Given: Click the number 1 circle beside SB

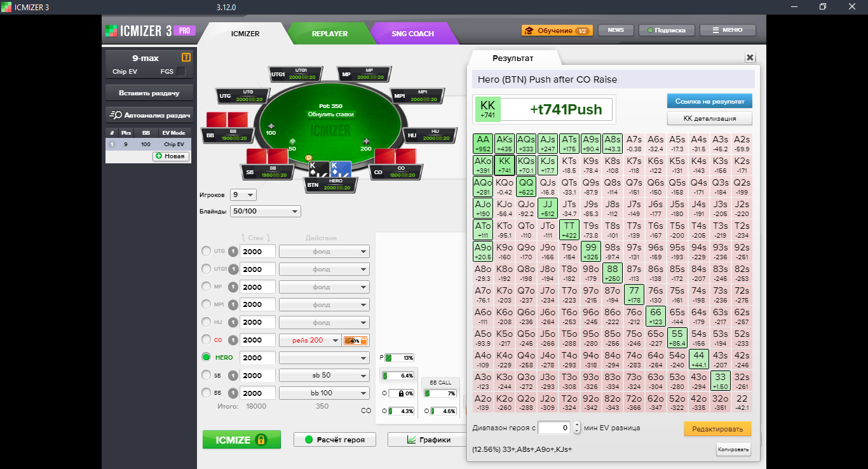Looking at the screenshot, I should [233, 375].
